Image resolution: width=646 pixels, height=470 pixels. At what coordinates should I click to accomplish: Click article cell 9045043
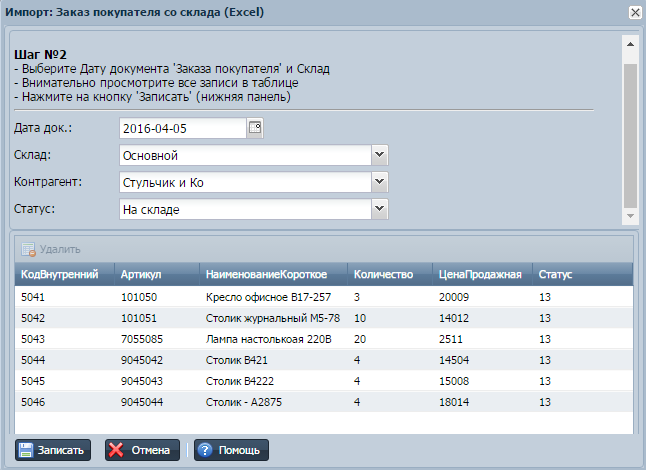coord(157,381)
